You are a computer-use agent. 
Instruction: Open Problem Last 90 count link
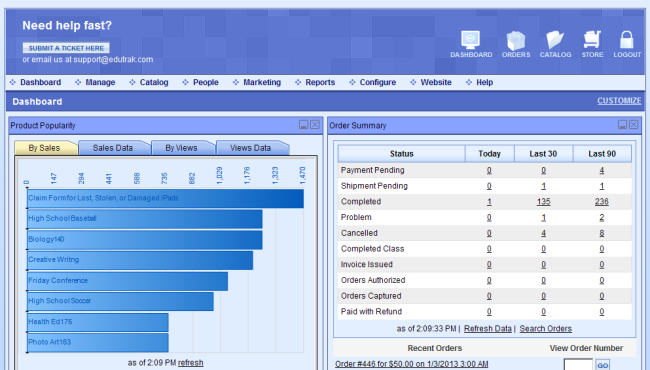point(601,218)
